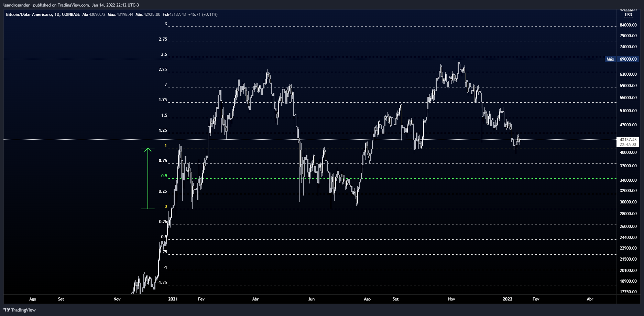This screenshot has height=316, width=644.
Task: Select the 'leandrosander_' author name in the header
Action: [18, 5]
